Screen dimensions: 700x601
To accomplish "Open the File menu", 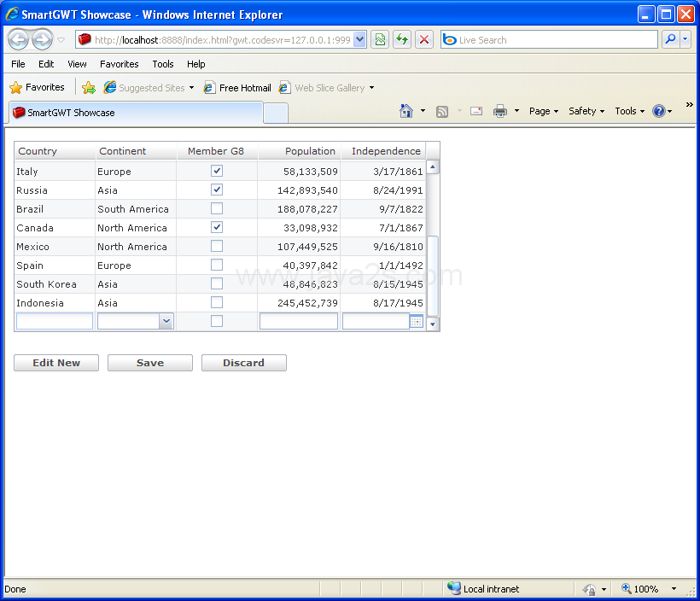I will pos(18,64).
